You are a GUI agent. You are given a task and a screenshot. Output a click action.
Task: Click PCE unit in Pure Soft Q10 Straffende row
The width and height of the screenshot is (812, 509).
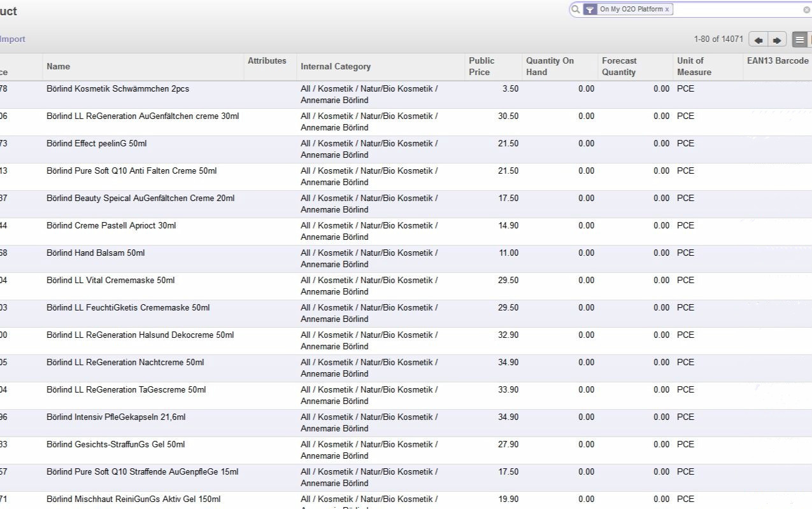[x=685, y=472]
